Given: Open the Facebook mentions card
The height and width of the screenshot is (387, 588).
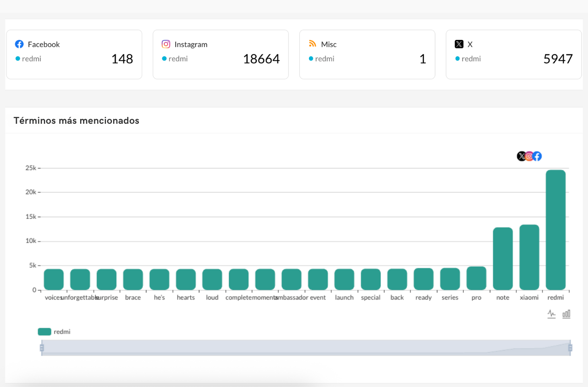Looking at the screenshot, I should [74, 54].
